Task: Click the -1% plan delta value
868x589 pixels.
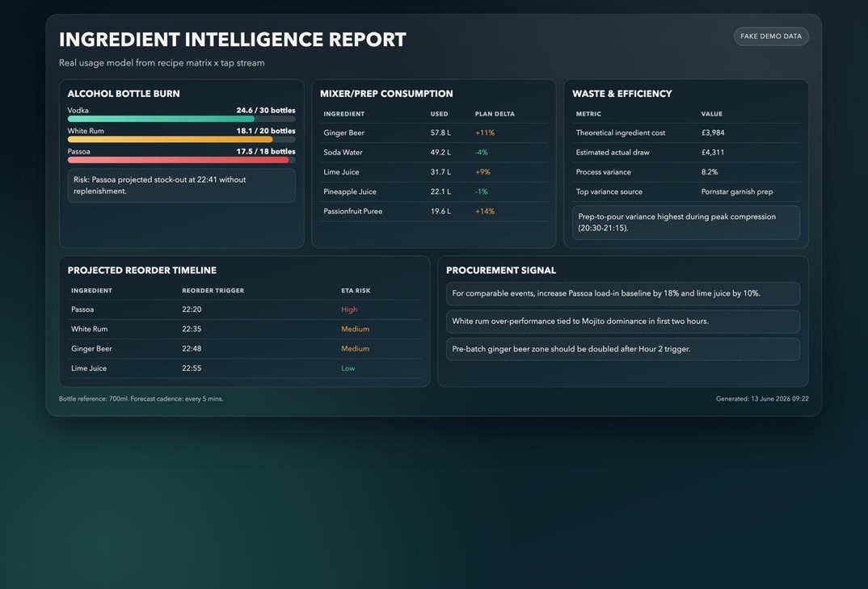Action: click(482, 191)
